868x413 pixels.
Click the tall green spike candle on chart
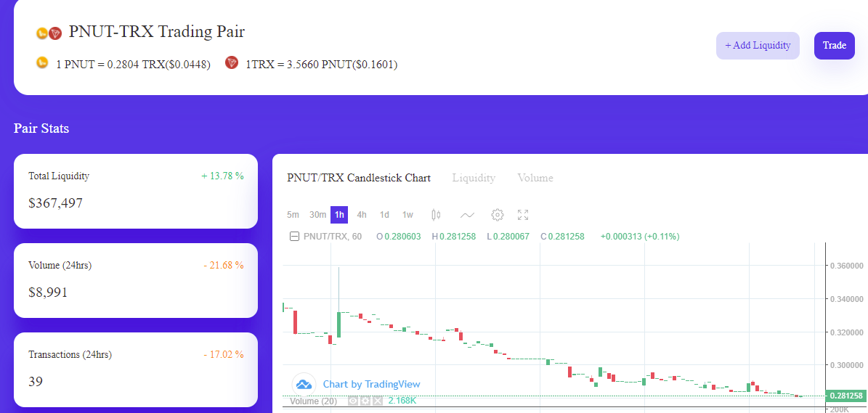click(x=338, y=324)
